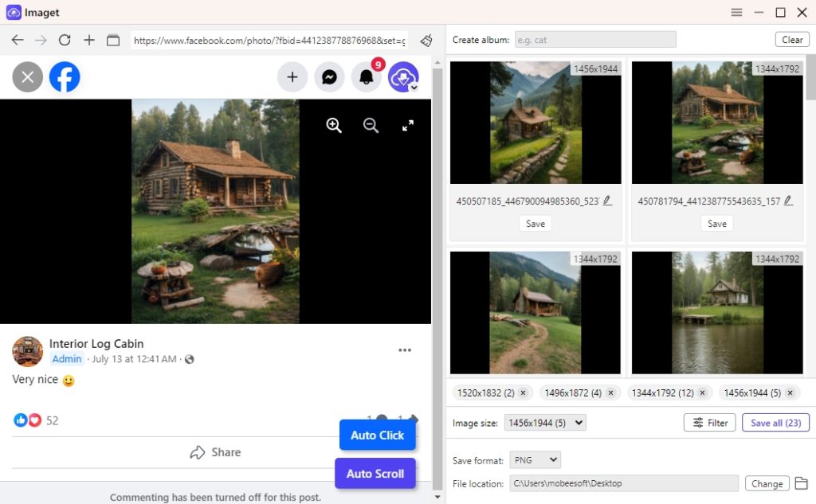Open a new browser tab with the plus icon
This screenshot has height=504, width=816.
pos(88,39)
